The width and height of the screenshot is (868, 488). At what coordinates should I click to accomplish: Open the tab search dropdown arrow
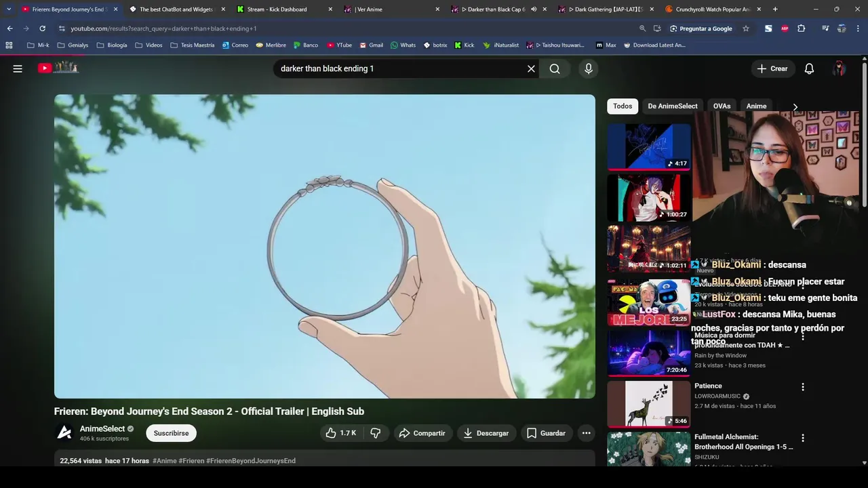point(8,9)
